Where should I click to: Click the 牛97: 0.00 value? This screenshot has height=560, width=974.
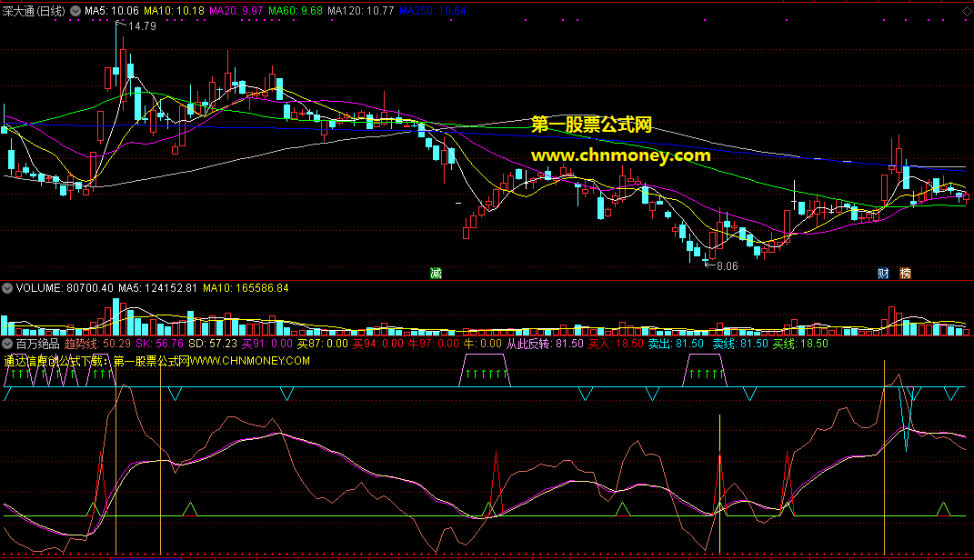[434, 344]
